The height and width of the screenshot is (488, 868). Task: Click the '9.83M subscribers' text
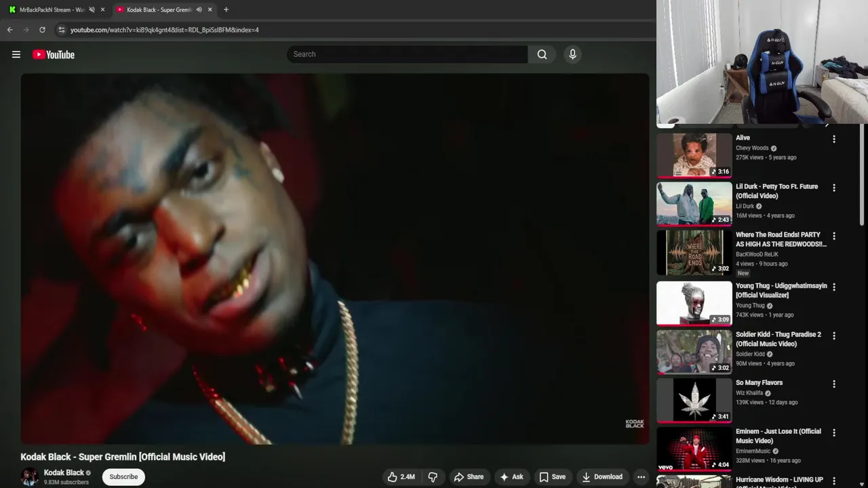point(66,483)
